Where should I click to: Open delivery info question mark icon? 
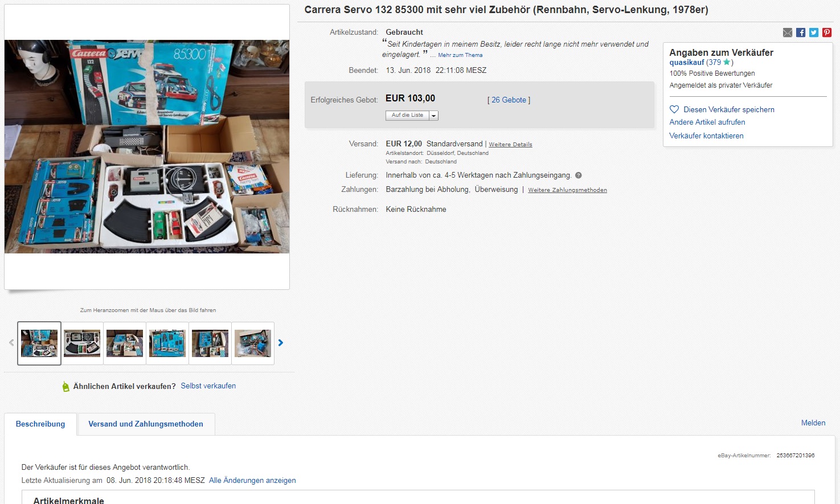coord(579,175)
